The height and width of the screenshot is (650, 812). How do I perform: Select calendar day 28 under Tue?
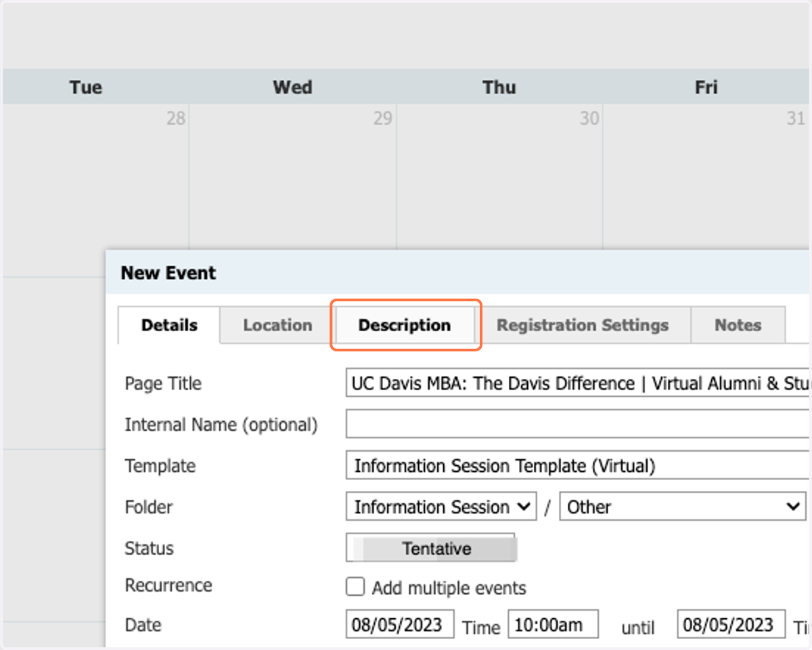[x=176, y=118]
